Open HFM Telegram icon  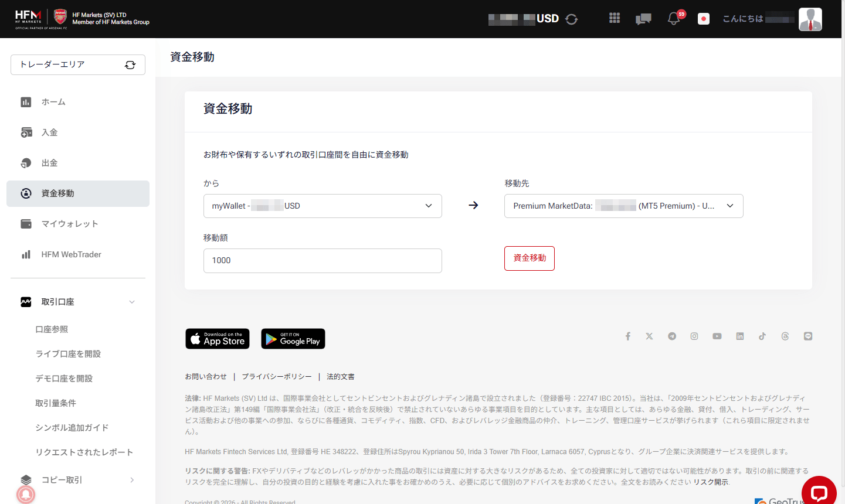672,336
